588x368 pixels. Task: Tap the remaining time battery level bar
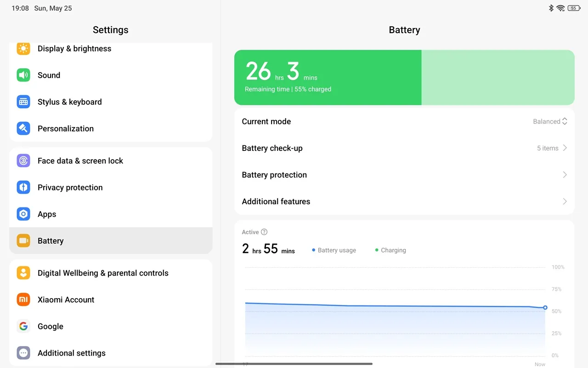click(404, 78)
